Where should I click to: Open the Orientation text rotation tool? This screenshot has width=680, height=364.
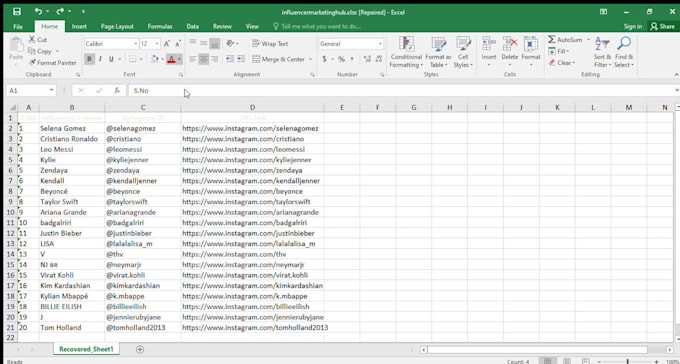[x=231, y=43]
